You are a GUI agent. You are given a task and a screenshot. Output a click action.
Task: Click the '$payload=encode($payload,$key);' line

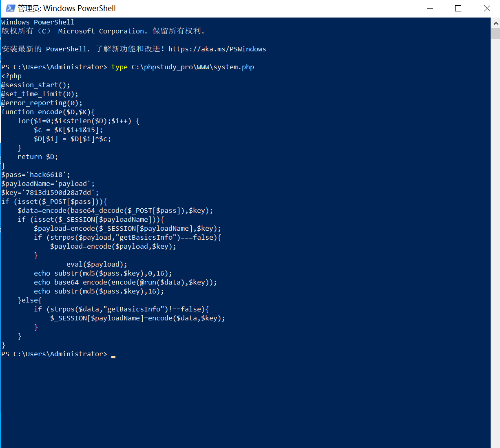(x=113, y=246)
